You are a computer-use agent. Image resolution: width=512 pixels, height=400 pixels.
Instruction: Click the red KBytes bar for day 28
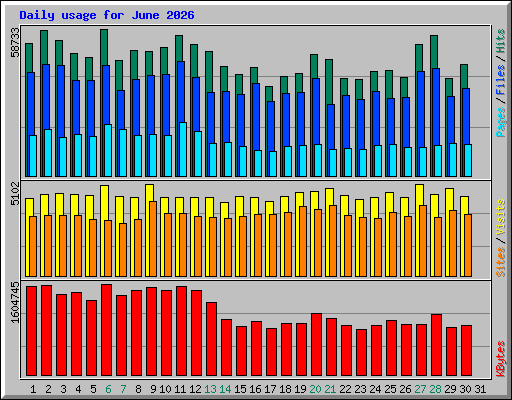pyautogui.click(x=437, y=345)
